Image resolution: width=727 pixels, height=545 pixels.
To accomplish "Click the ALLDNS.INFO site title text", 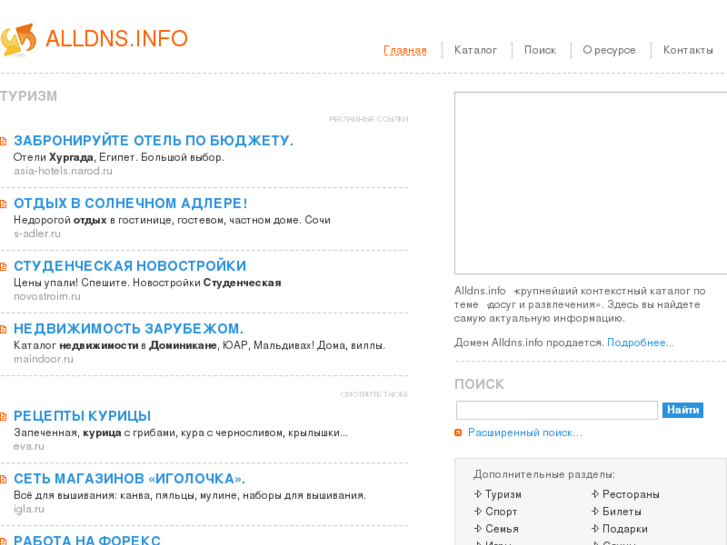I will tap(116, 38).
